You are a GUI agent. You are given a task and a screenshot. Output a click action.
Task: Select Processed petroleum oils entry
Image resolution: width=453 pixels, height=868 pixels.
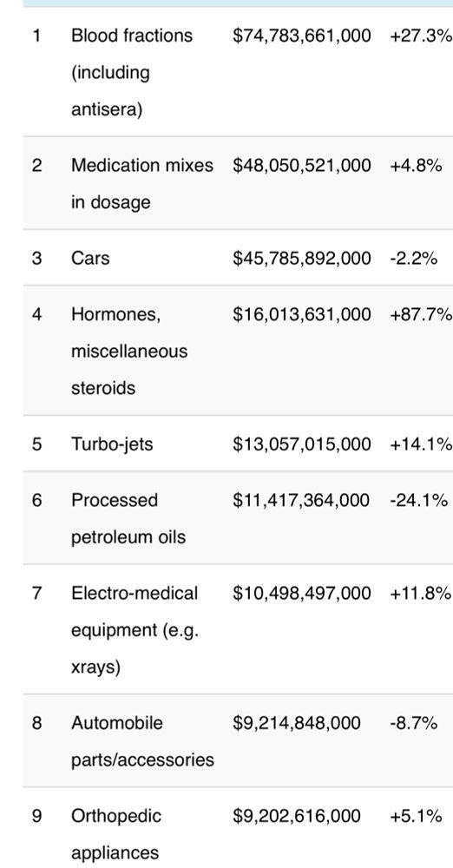tap(128, 519)
